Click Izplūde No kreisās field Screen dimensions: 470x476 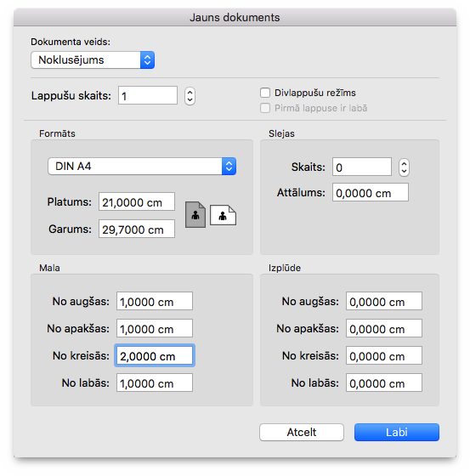click(x=384, y=355)
